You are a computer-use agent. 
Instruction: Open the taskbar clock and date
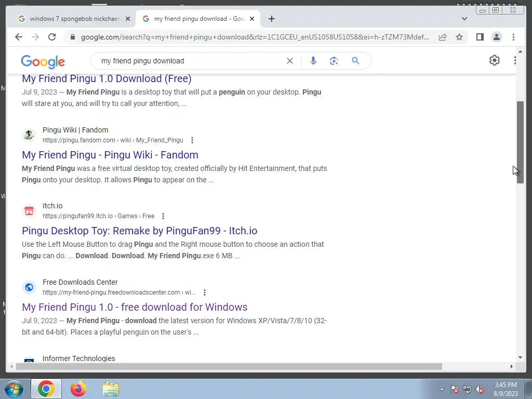[506, 389]
